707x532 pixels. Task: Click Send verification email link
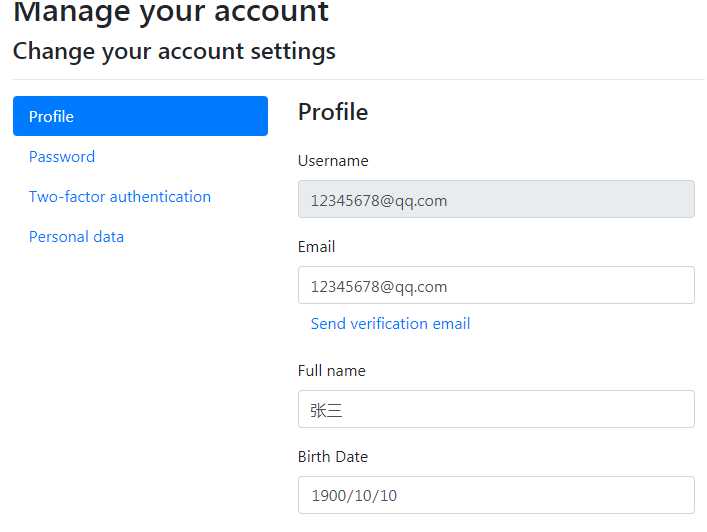point(390,324)
